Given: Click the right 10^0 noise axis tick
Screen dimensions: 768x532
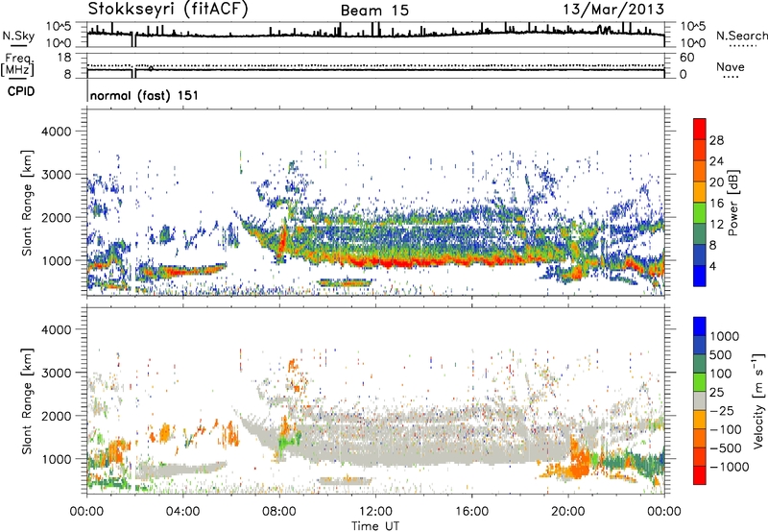Looking at the screenshot, I should [x=693, y=43].
